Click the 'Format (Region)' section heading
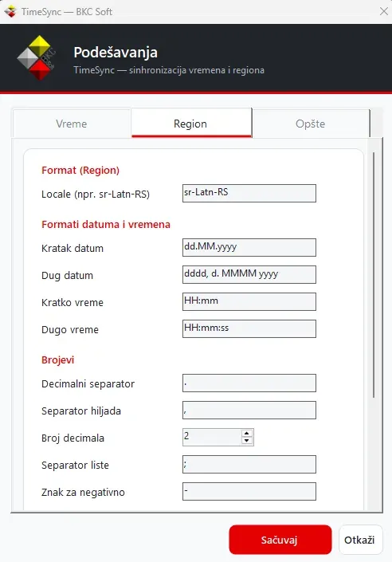Viewport: 392px width, 562px height. tap(80, 171)
